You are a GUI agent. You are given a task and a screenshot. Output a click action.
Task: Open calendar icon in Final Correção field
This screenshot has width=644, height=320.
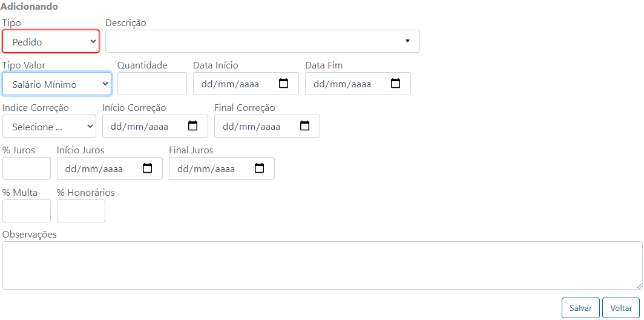click(305, 126)
